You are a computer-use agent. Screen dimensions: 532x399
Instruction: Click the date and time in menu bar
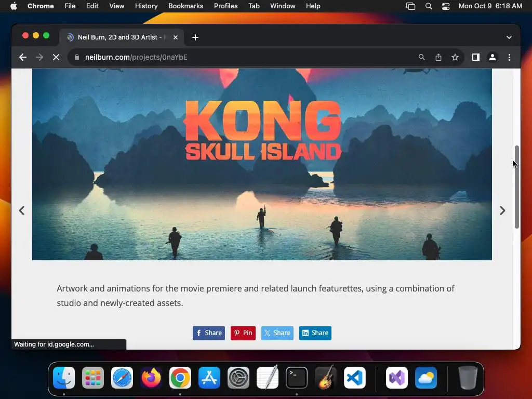(490, 6)
